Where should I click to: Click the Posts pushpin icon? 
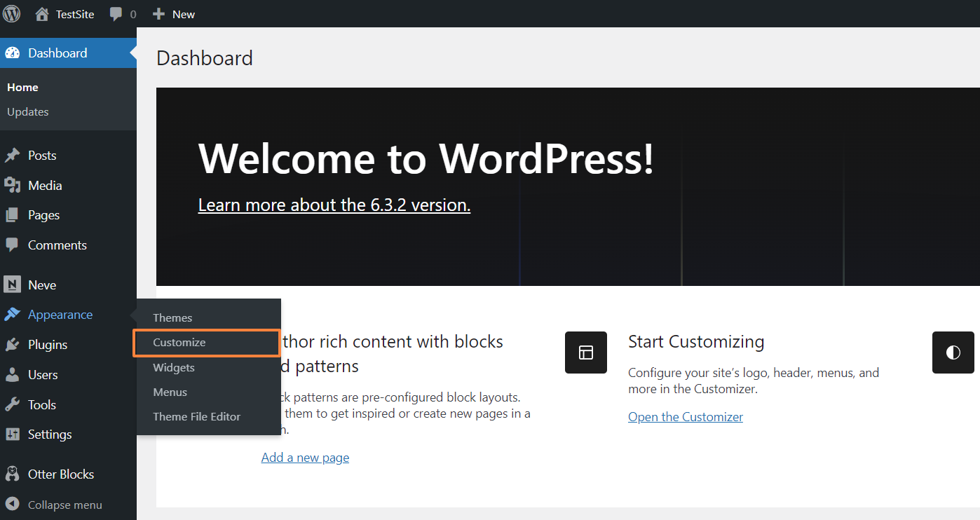tap(13, 156)
